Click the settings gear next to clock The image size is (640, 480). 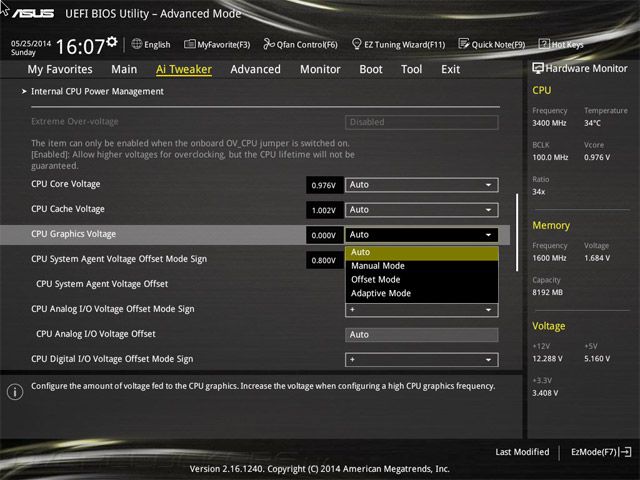click(112, 41)
